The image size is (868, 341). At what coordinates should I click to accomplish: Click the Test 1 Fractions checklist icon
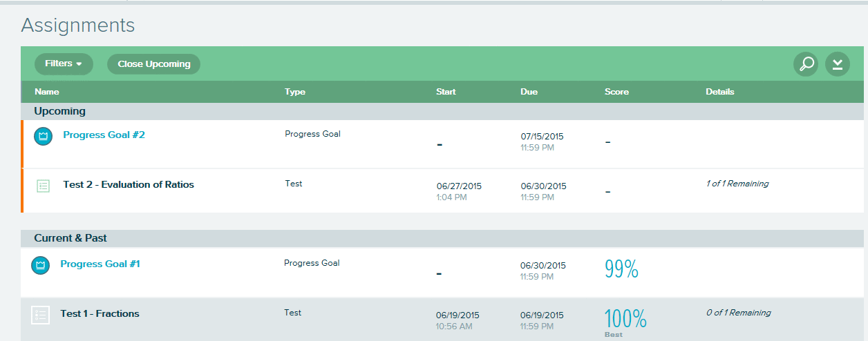[41, 315]
